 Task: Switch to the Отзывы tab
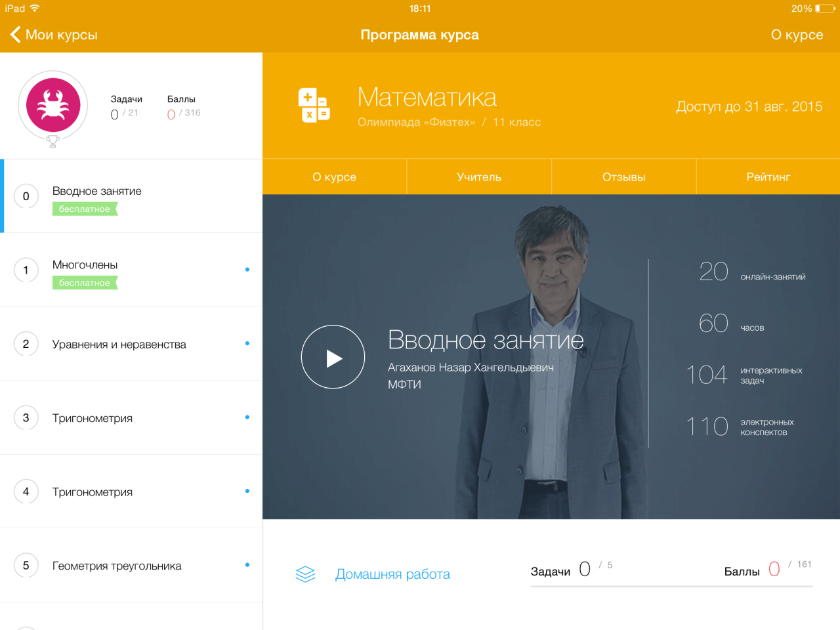click(x=623, y=177)
